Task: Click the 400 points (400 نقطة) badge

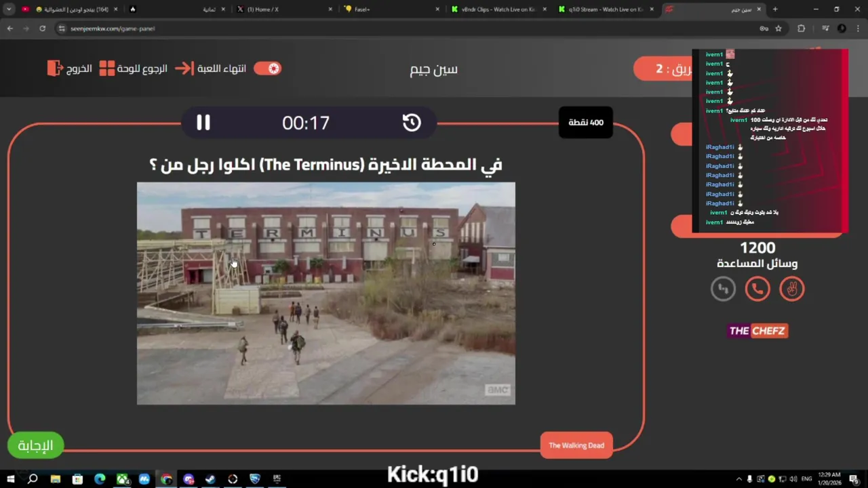Action: (x=586, y=123)
